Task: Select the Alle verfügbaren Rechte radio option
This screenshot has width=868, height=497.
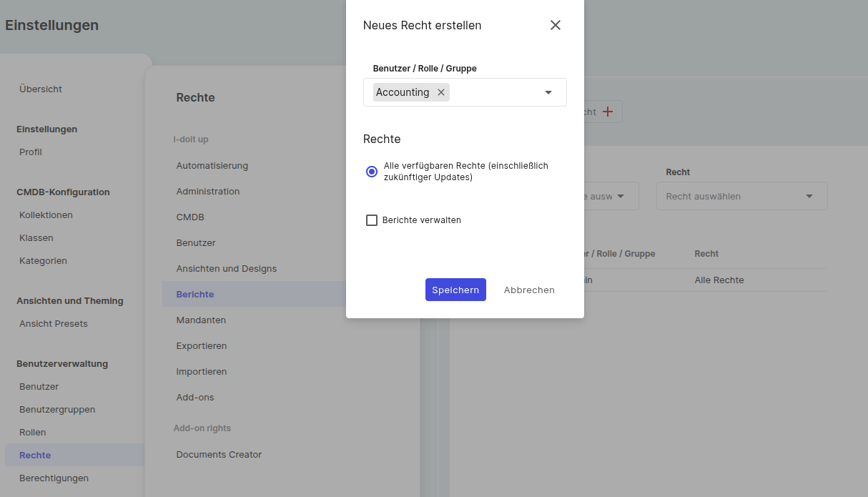Action: click(x=372, y=172)
